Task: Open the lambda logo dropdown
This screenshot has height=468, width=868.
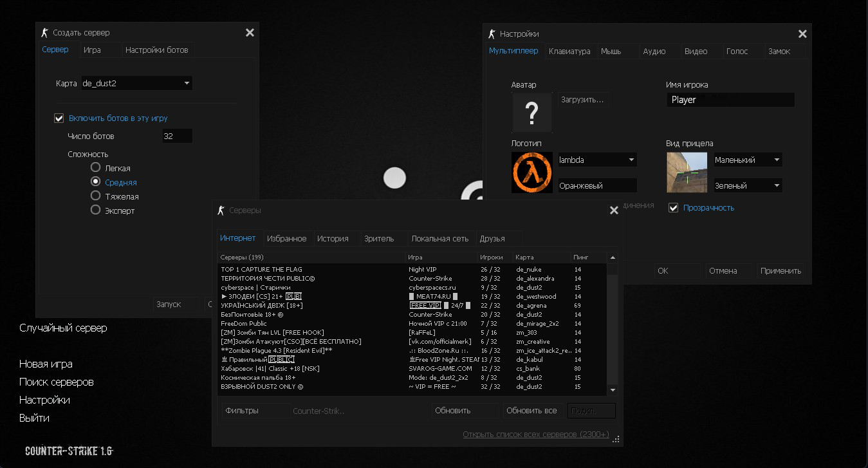Action: pyautogui.click(x=596, y=160)
